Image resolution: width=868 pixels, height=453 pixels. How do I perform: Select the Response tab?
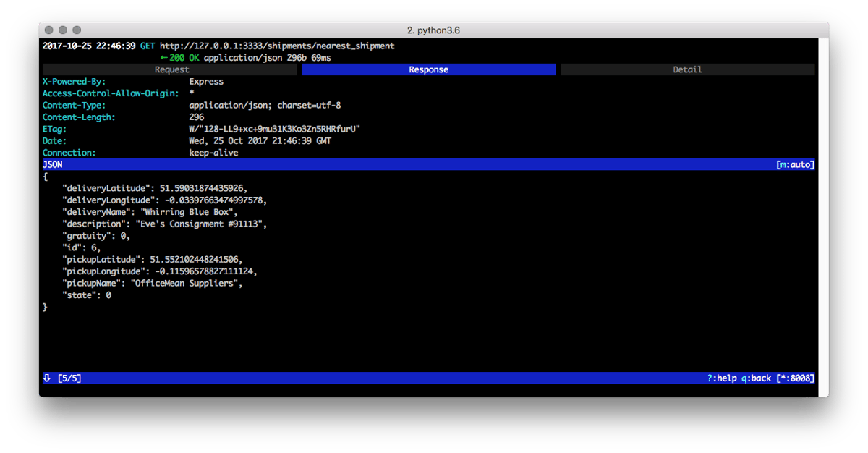pos(428,69)
